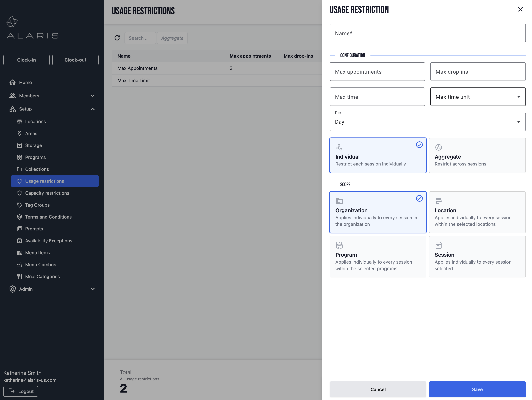Expand the Admin menu chevron
The height and width of the screenshot is (400, 532).
[93, 289]
